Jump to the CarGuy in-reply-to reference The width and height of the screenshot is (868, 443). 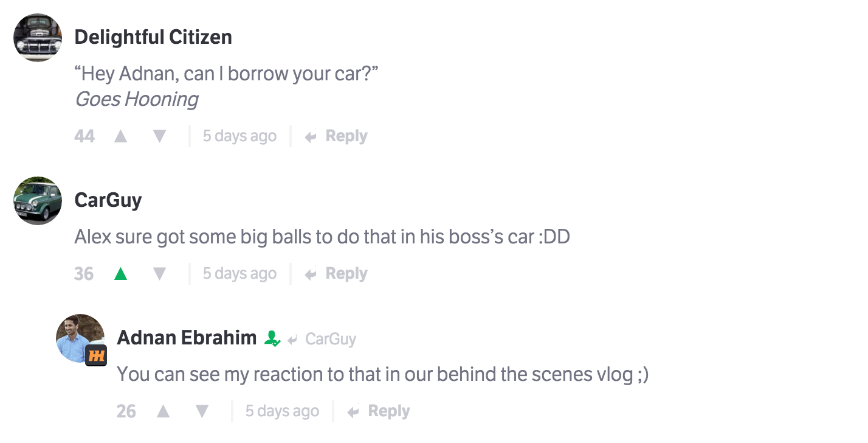[x=330, y=339]
